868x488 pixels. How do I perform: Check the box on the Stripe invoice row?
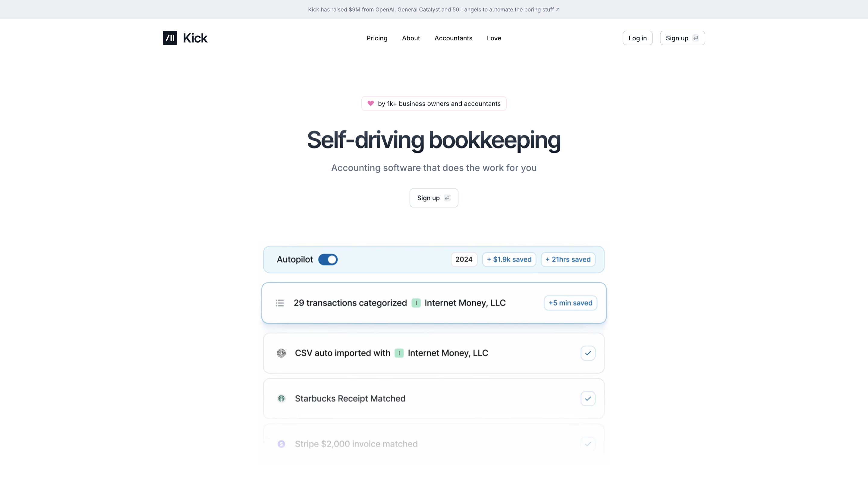pyautogui.click(x=588, y=444)
